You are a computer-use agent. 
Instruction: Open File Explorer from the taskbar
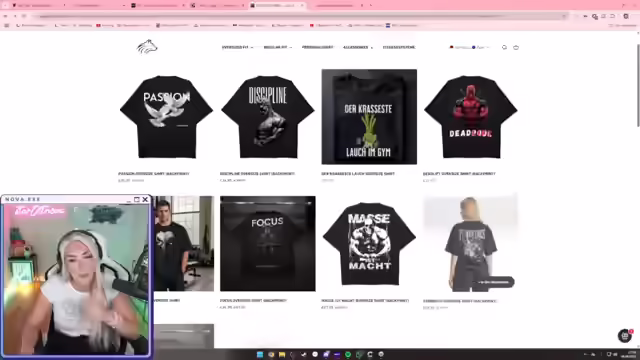click(x=282, y=354)
